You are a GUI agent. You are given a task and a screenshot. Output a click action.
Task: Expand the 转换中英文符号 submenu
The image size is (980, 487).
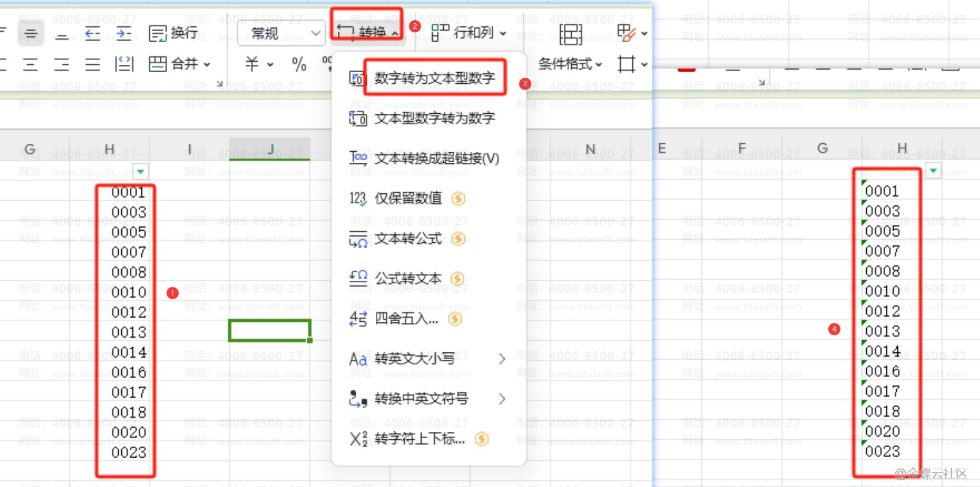click(x=428, y=399)
